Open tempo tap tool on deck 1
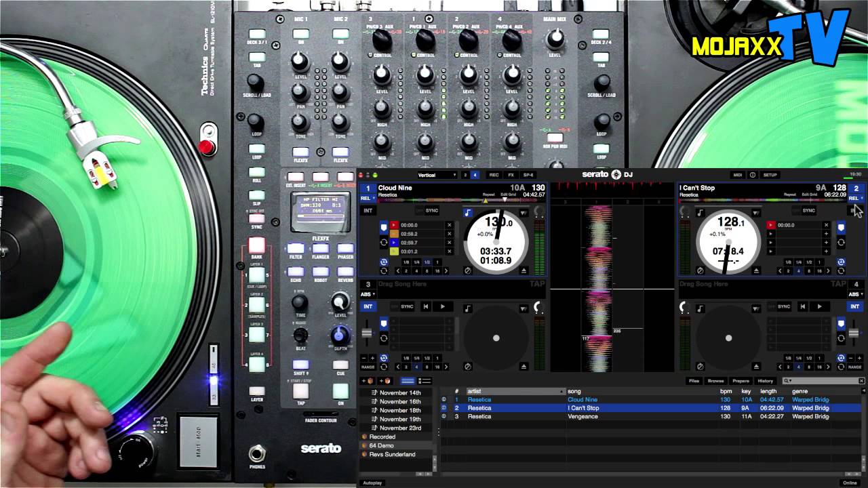 [468, 271]
